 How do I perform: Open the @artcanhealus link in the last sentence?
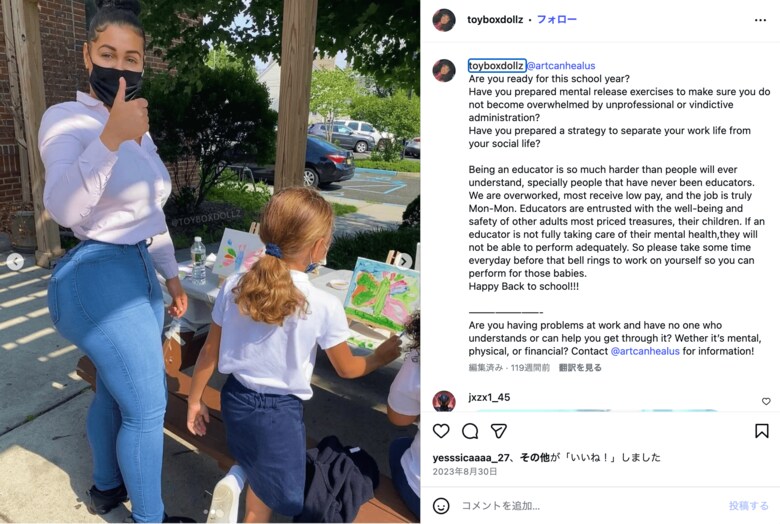(x=645, y=351)
